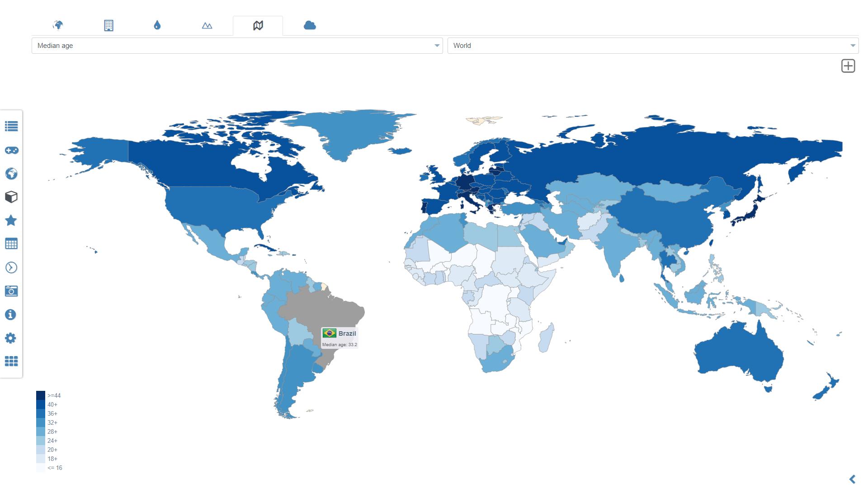Viewport: 868px width, 488px height.
Task: Open settings gear icon
Action: (x=11, y=338)
